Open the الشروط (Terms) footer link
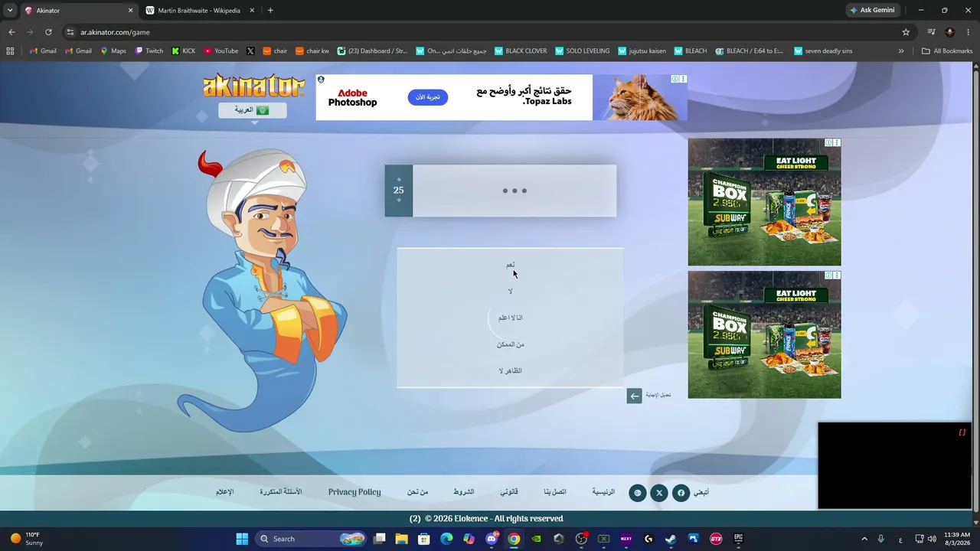 (x=463, y=492)
